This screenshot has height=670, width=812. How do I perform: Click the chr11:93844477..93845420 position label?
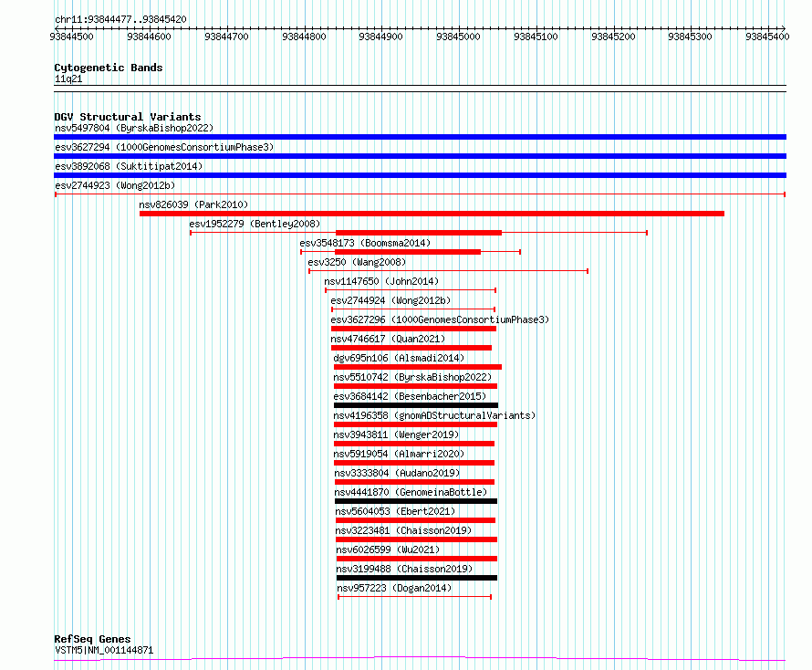[x=120, y=19]
